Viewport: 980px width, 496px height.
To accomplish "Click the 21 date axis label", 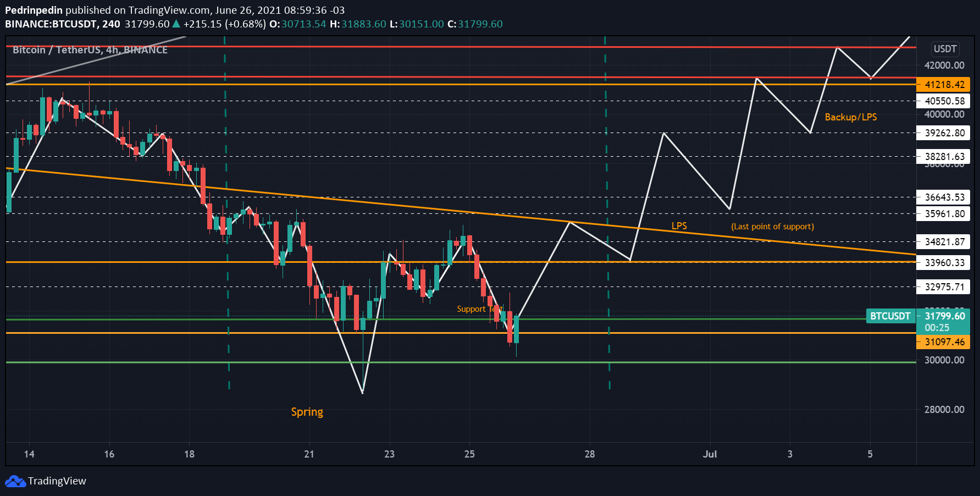I will click(309, 454).
